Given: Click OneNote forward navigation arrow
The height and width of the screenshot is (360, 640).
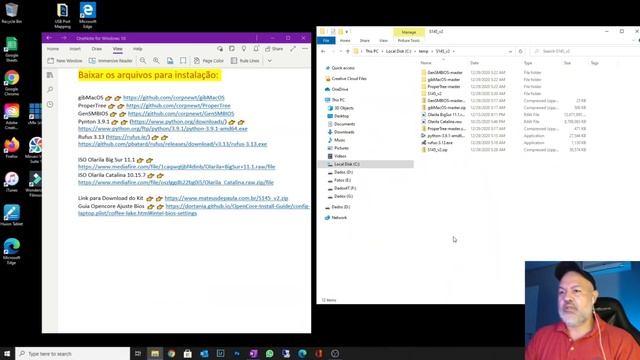Looking at the screenshot, I should click(64, 38).
